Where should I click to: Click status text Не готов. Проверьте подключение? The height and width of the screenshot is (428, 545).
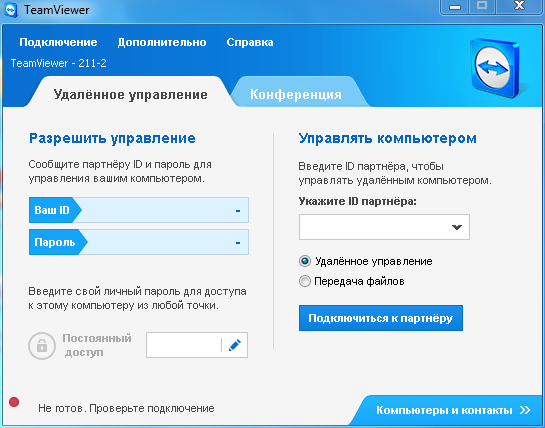[126, 408]
